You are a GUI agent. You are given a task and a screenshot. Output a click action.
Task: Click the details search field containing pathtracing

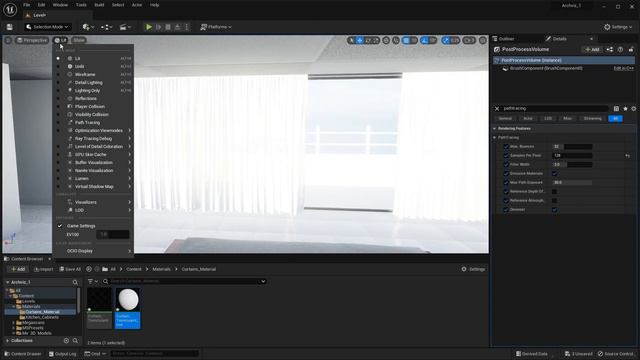[x=555, y=109]
